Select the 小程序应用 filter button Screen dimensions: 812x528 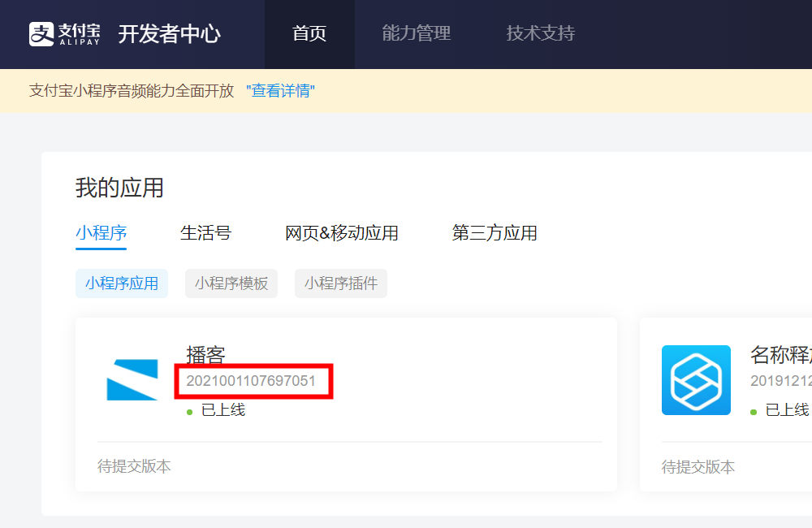point(122,283)
